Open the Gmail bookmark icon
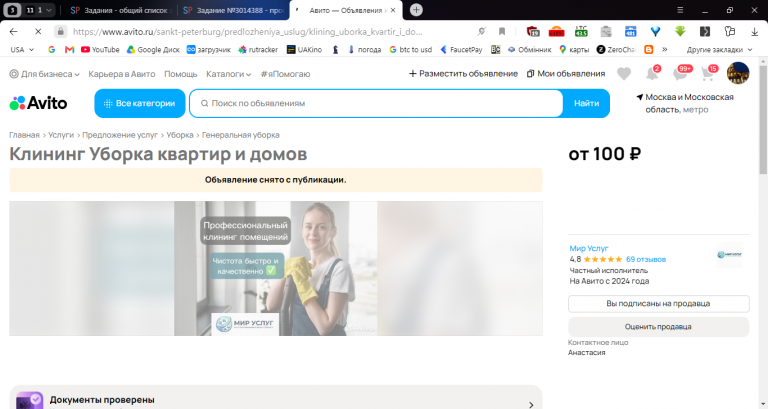Viewport: 768px width, 409px height. [70, 49]
